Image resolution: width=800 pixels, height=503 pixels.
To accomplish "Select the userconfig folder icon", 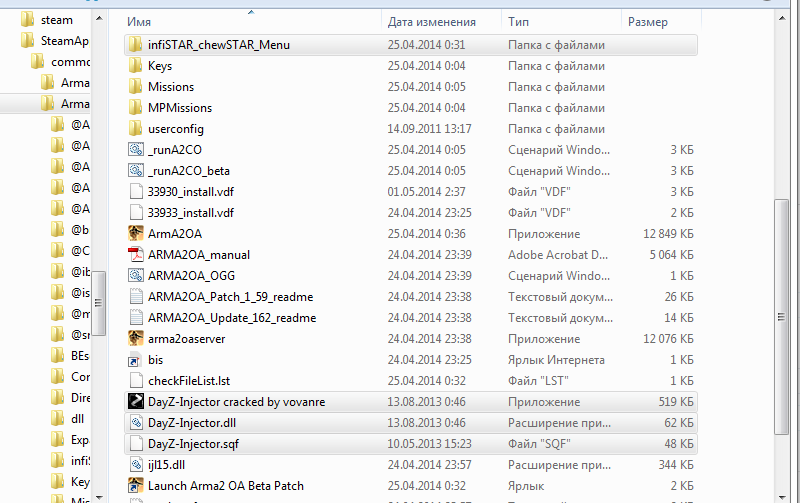I will point(136,129).
